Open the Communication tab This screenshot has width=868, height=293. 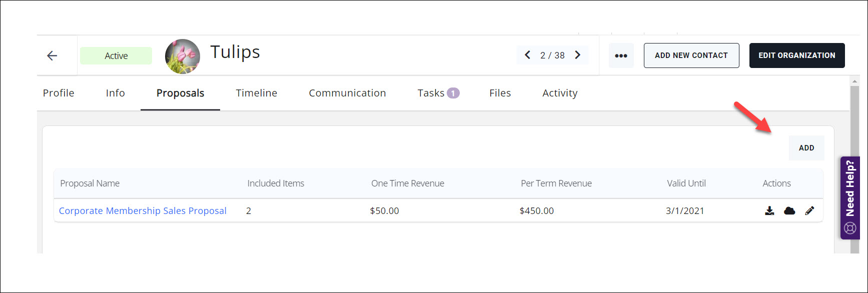tap(347, 93)
